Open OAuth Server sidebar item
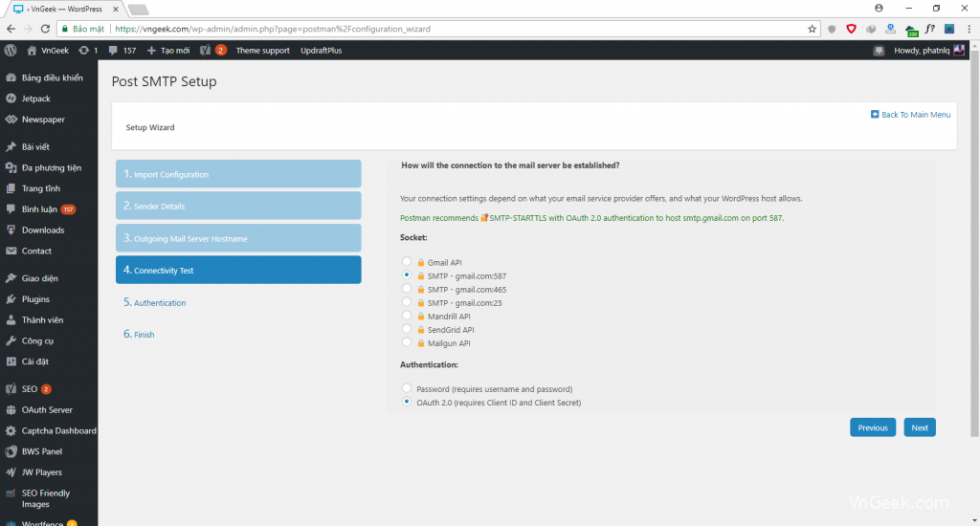Image resolution: width=980 pixels, height=526 pixels. coord(49,410)
